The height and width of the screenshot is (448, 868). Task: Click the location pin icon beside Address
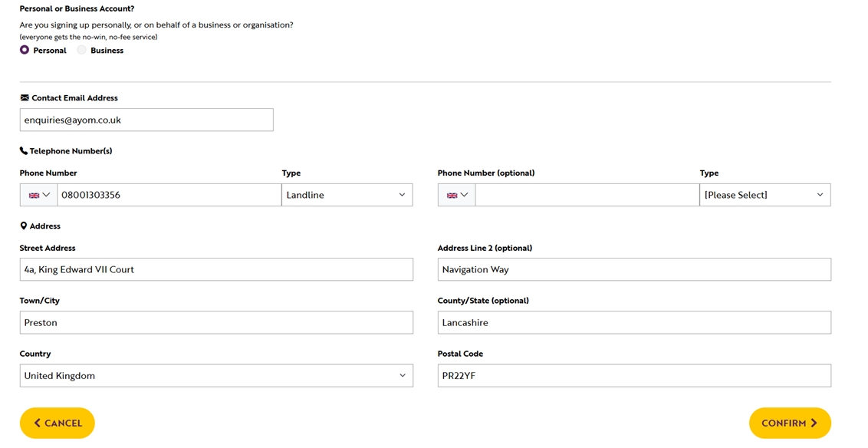(24, 226)
